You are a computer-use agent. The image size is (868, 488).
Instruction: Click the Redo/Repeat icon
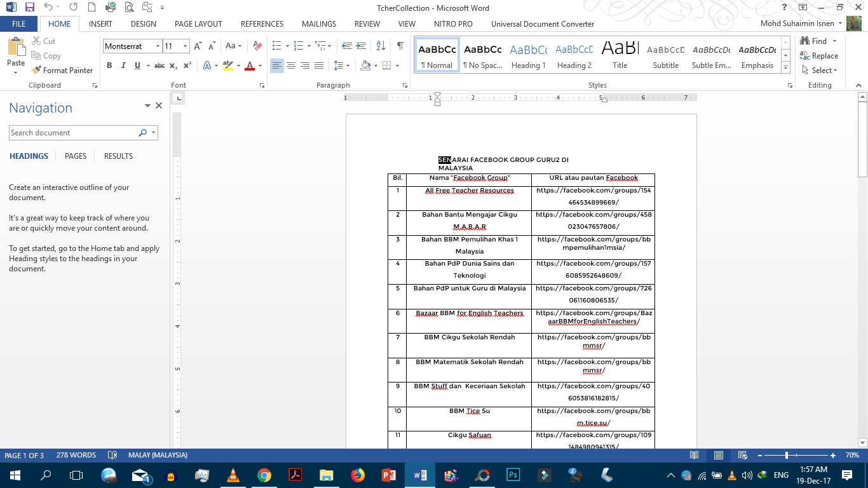pyautogui.click(x=73, y=8)
